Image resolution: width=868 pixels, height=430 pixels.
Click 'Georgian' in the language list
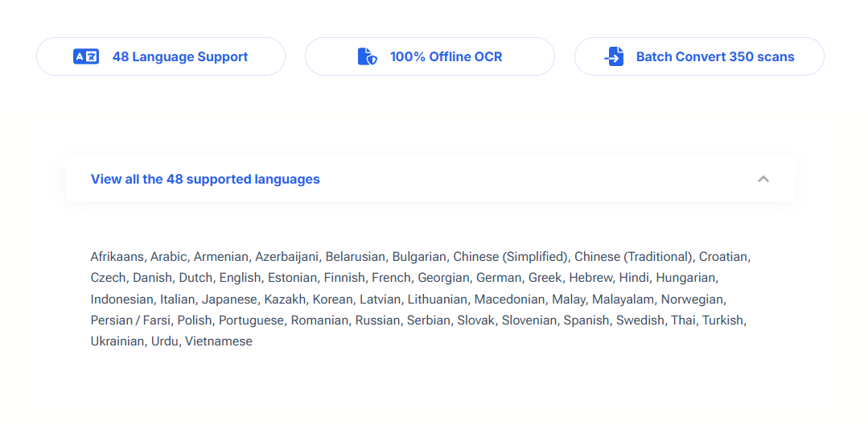click(443, 278)
